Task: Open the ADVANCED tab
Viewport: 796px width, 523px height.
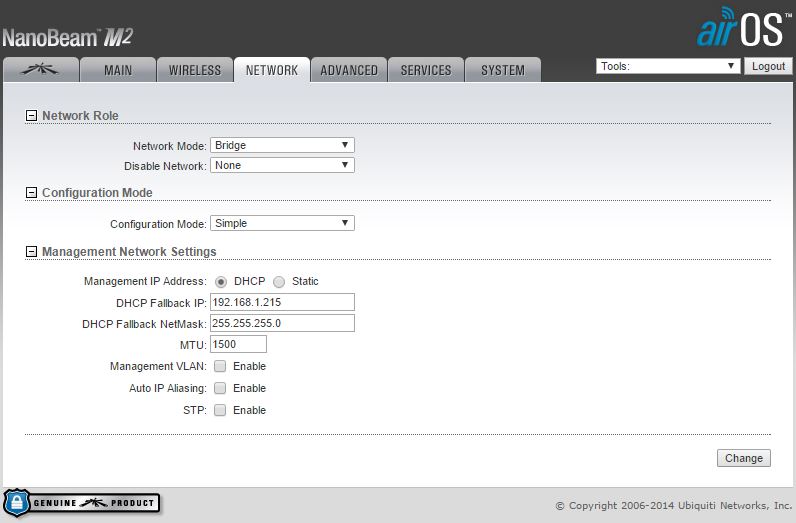Action: 349,70
